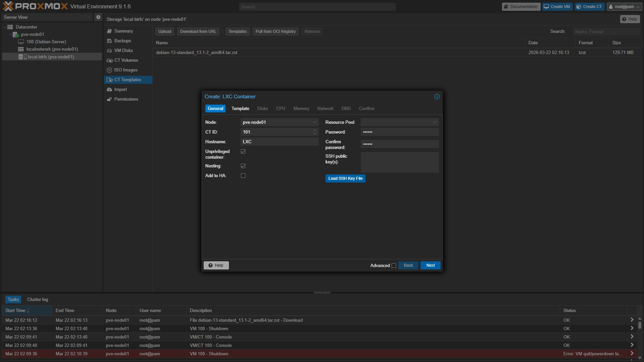
Task: Click the localnetwork grid icon
Action: (21, 49)
